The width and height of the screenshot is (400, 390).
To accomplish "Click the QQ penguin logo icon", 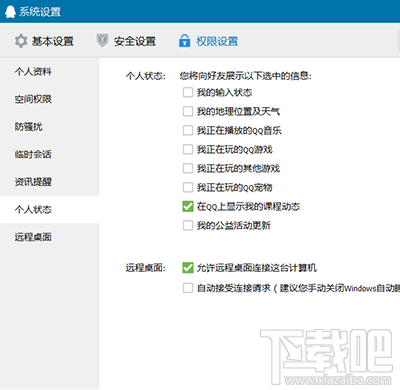I will pyautogui.click(x=10, y=12).
